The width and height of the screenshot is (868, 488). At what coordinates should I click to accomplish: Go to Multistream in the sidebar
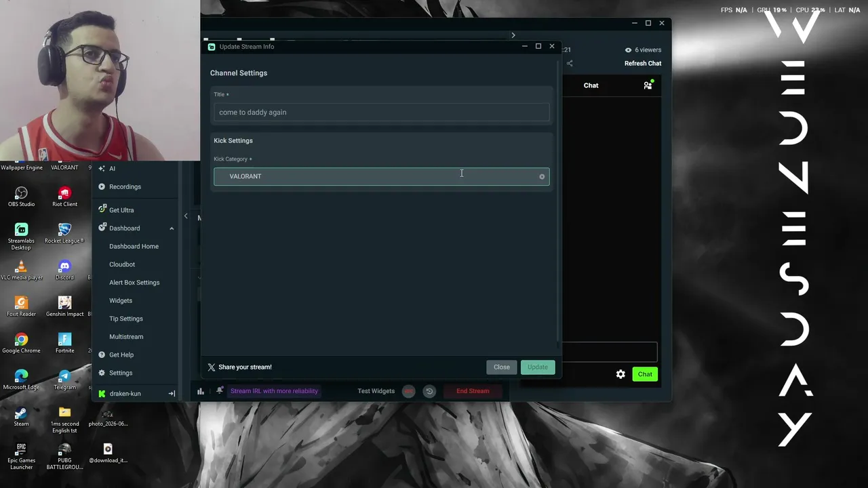[126, 337]
